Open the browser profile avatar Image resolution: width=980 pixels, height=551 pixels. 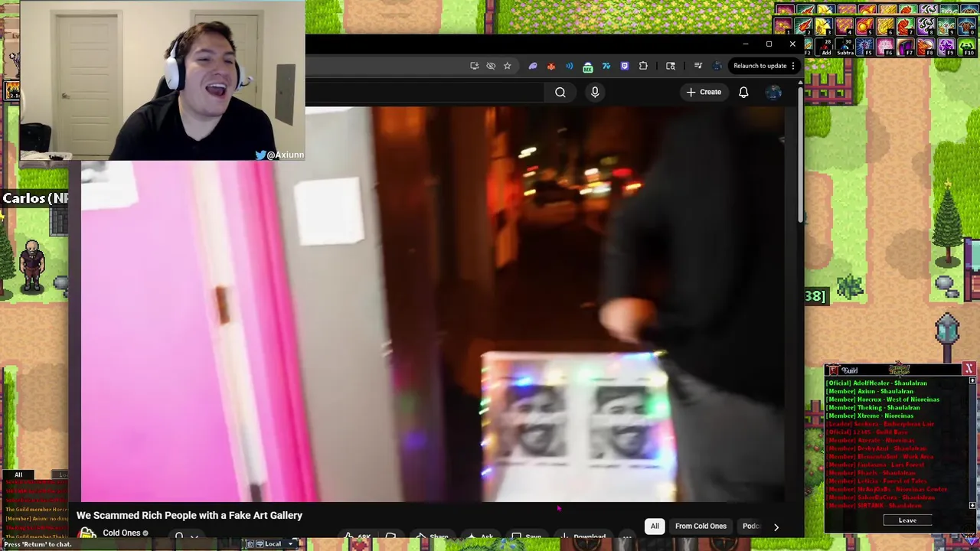717,66
